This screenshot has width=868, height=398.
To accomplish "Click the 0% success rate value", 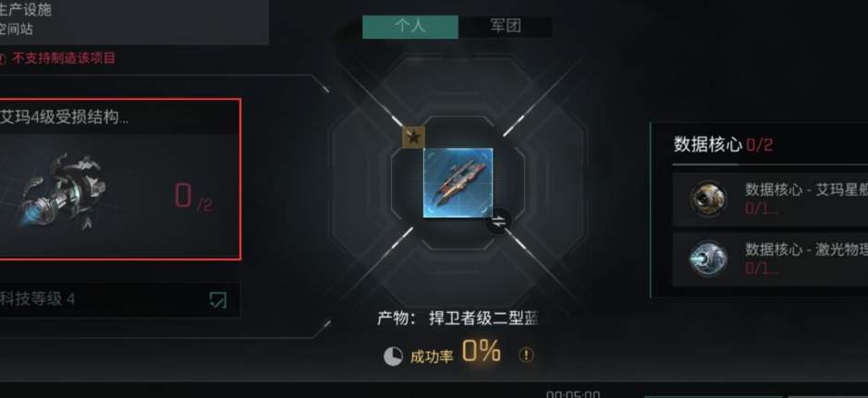I will [x=482, y=352].
